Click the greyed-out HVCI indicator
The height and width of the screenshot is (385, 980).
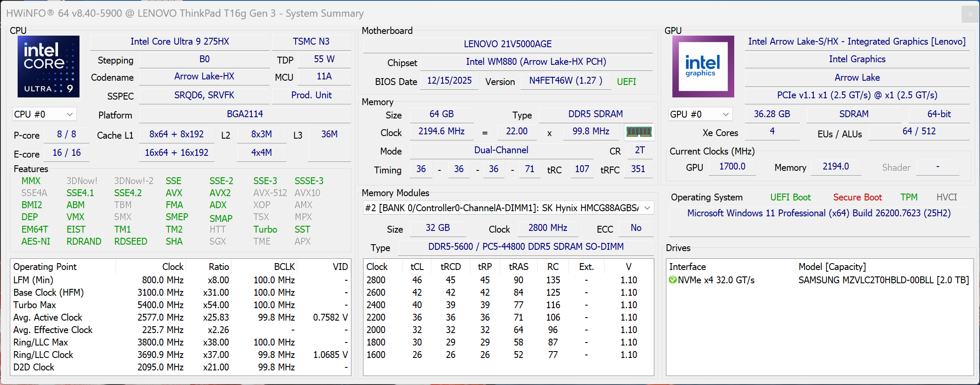[x=946, y=197]
